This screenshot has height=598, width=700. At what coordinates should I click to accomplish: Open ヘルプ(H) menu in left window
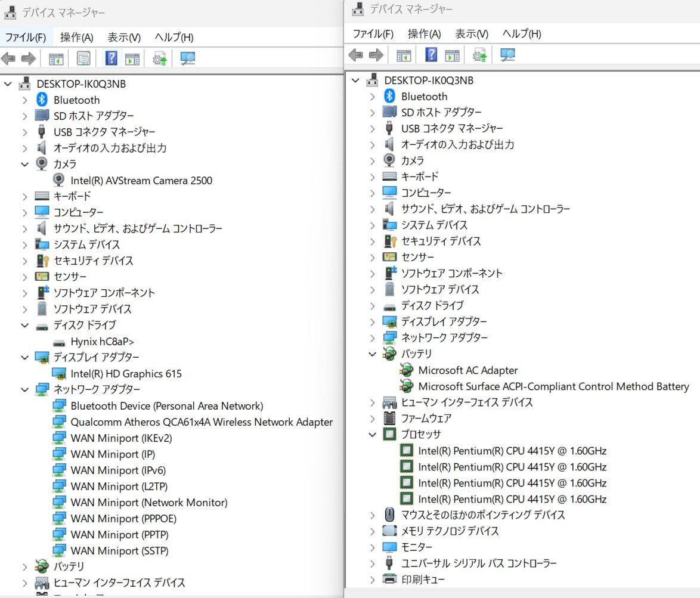(x=174, y=38)
